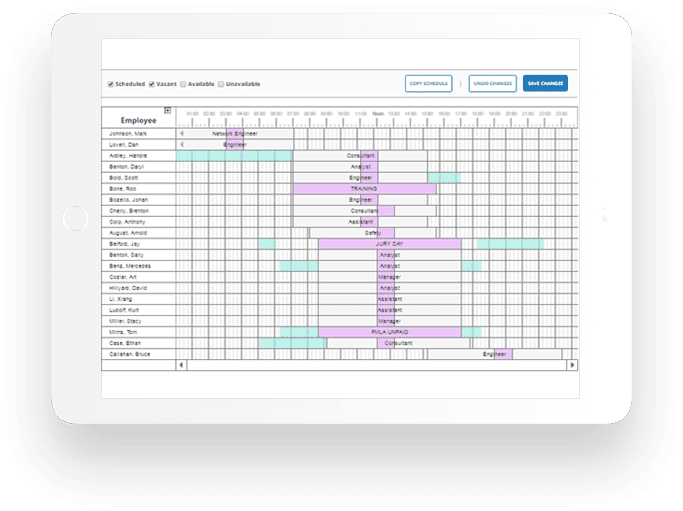Enable the Available checkbox
Screen dimensions: 683x511
point(183,84)
